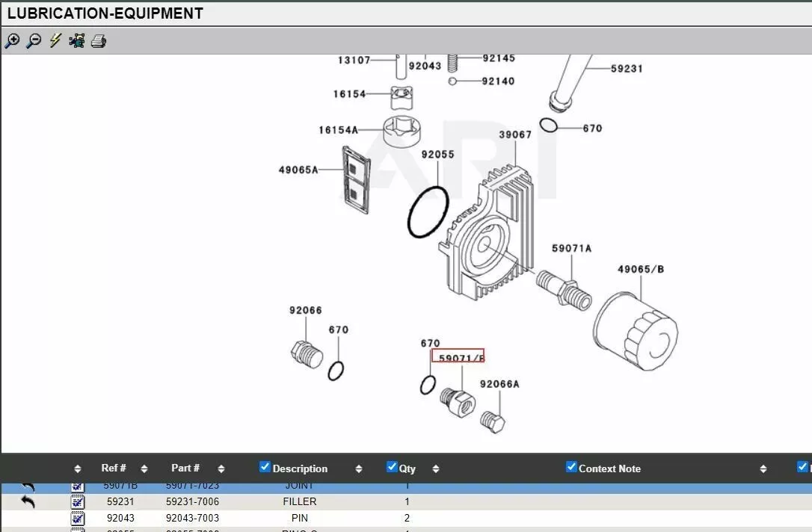The width and height of the screenshot is (812, 532).
Task: Click the Ref # column header
Action: tap(114, 468)
